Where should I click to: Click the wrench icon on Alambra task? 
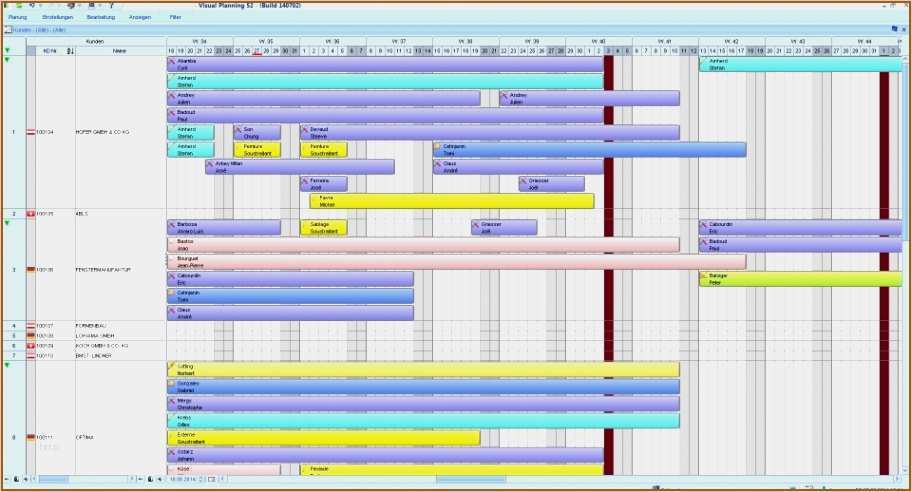[172, 61]
